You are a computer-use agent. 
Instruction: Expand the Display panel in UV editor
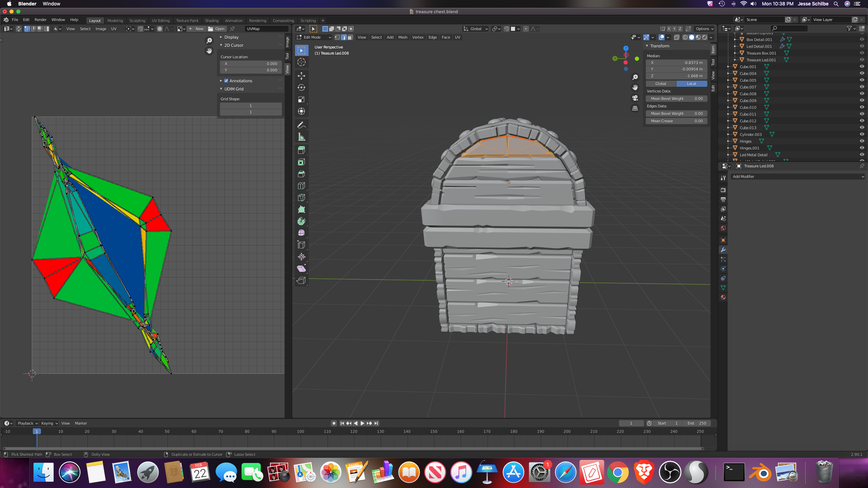click(231, 37)
